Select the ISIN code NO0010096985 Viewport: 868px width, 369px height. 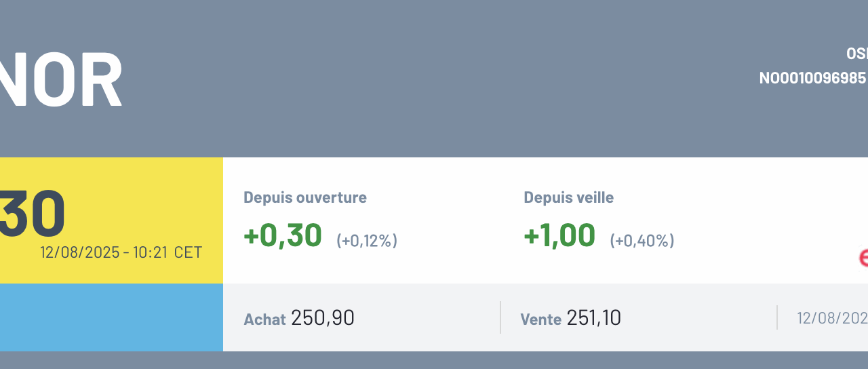(812, 78)
